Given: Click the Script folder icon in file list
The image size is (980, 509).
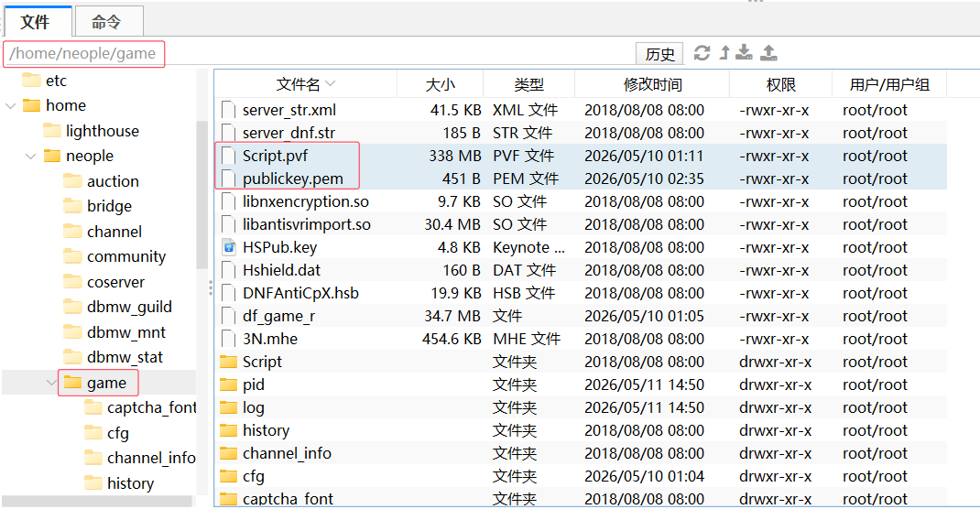Looking at the screenshot, I should (x=229, y=362).
